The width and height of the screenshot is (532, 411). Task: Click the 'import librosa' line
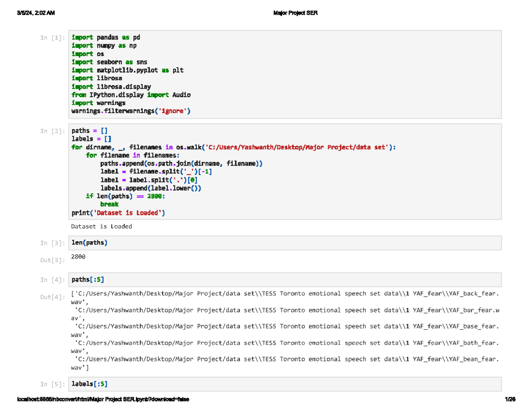pos(97,78)
